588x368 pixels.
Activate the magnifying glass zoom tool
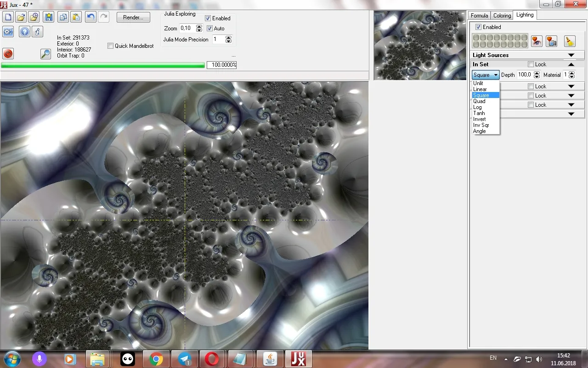coord(45,53)
